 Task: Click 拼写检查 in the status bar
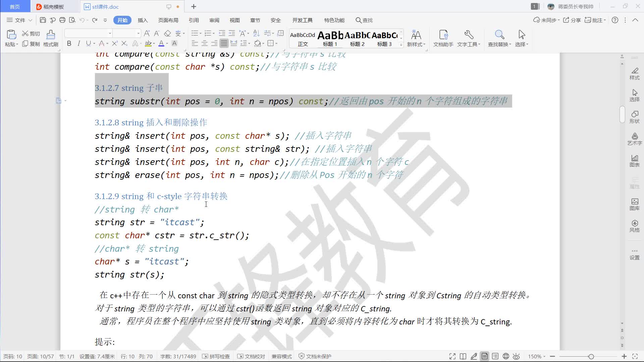pos(216,356)
